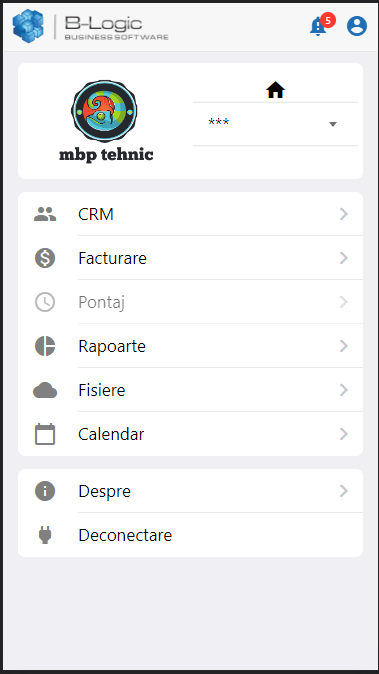Open the user account profile icon

[x=357, y=26]
